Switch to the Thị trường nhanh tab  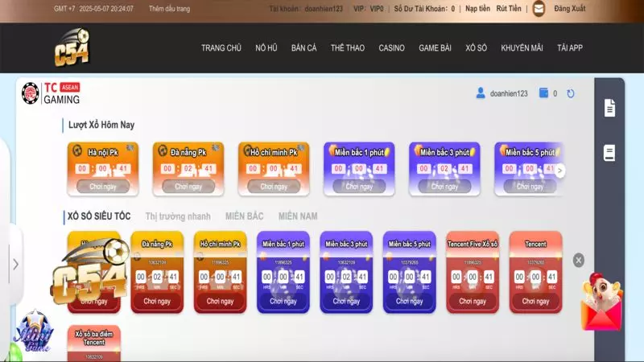pos(178,216)
